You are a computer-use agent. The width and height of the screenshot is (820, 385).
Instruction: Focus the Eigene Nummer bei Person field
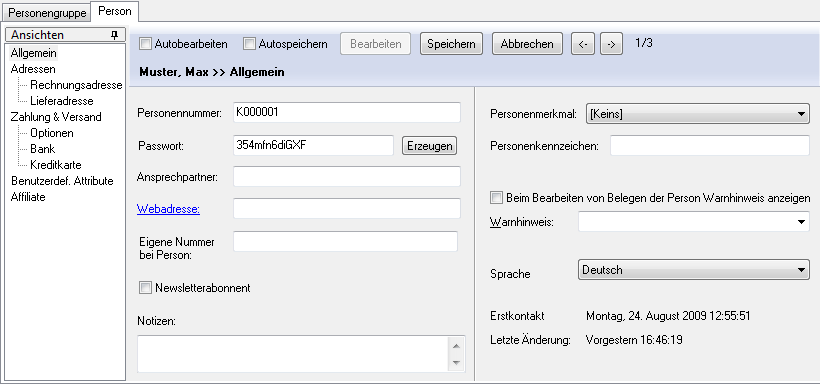345,242
